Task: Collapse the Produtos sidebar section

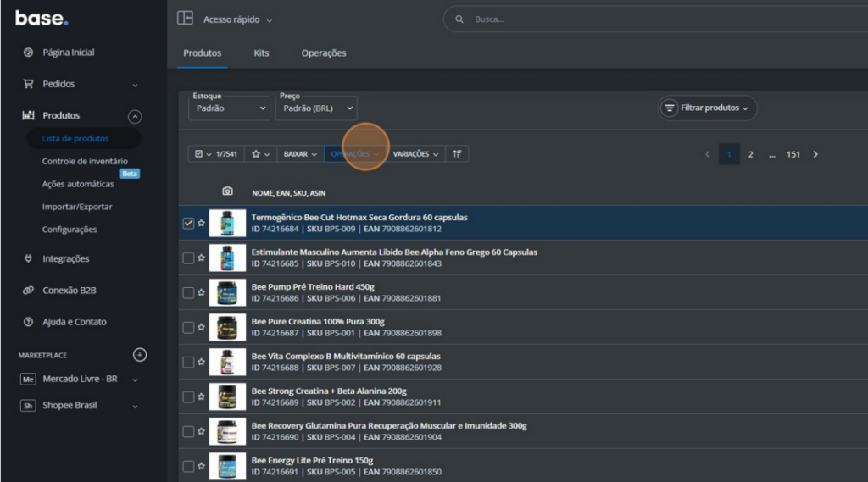Action: [135, 116]
